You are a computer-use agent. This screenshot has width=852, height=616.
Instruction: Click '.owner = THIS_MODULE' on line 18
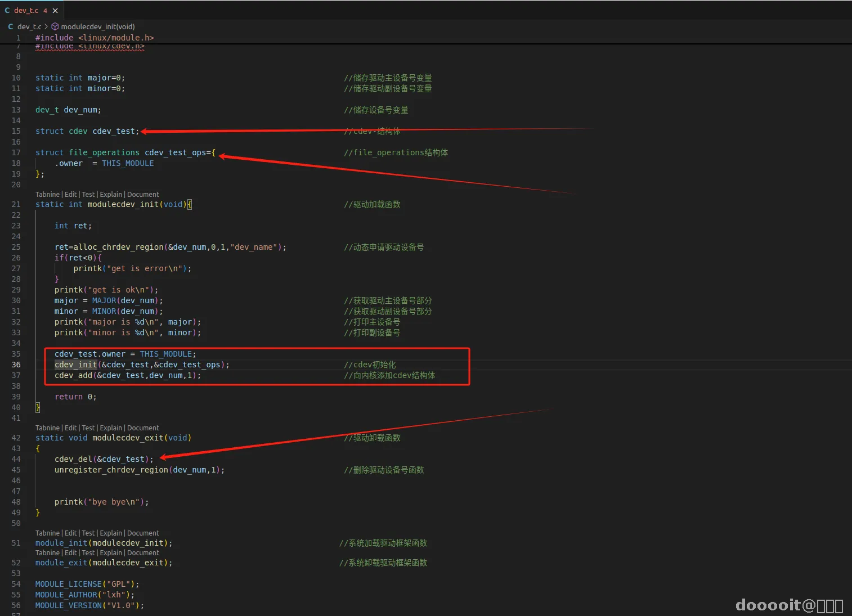[x=104, y=163]
